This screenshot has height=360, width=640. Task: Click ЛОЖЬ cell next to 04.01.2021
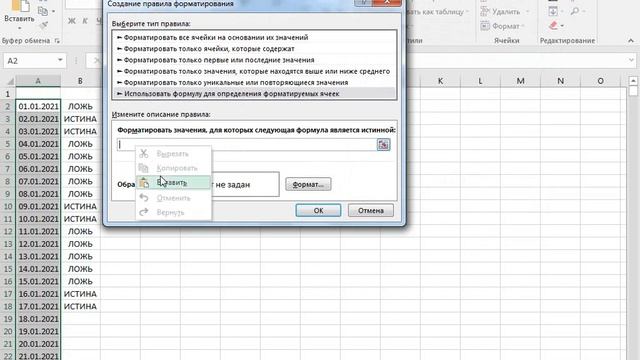[80, 144]
